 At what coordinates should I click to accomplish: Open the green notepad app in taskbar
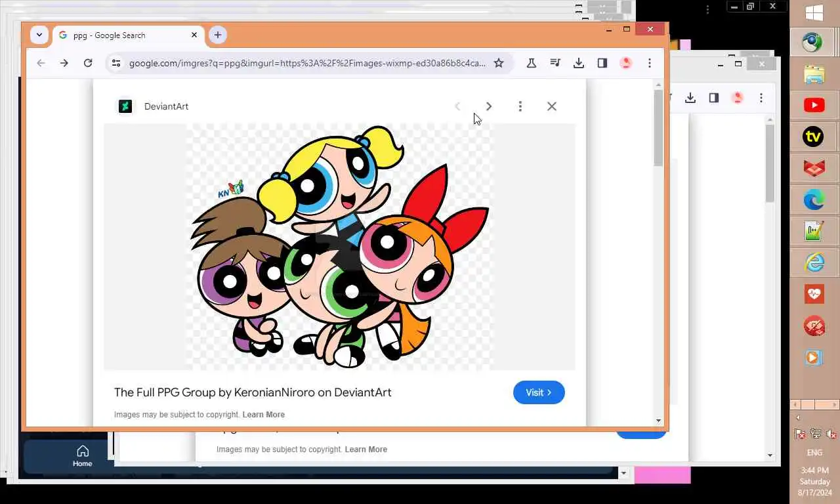(x=814, y=231)
